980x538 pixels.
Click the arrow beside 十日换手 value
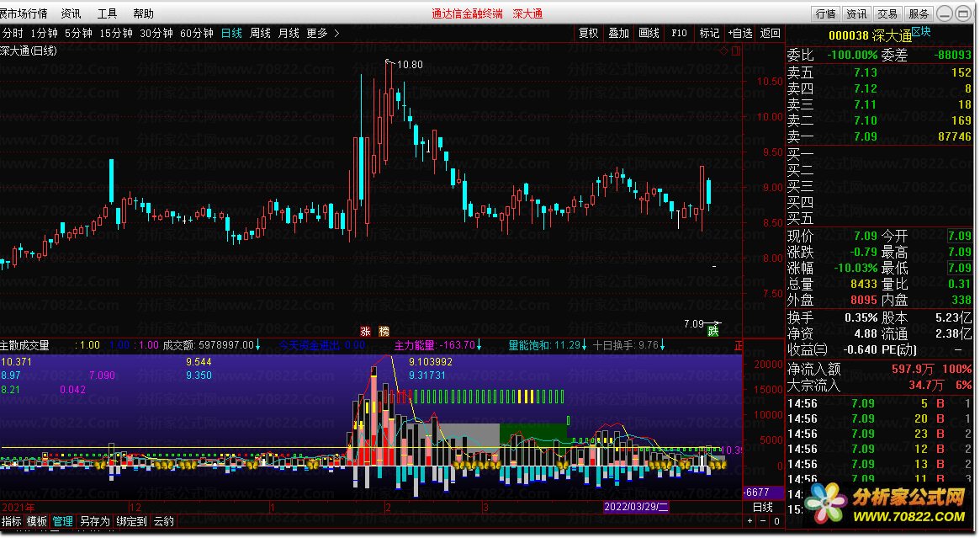click(x=663, y=345)
